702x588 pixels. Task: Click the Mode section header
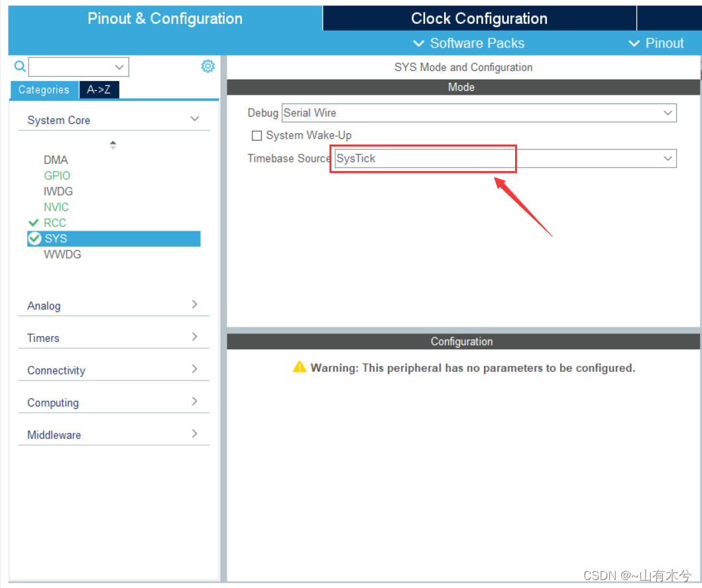(x=463, y=88)
